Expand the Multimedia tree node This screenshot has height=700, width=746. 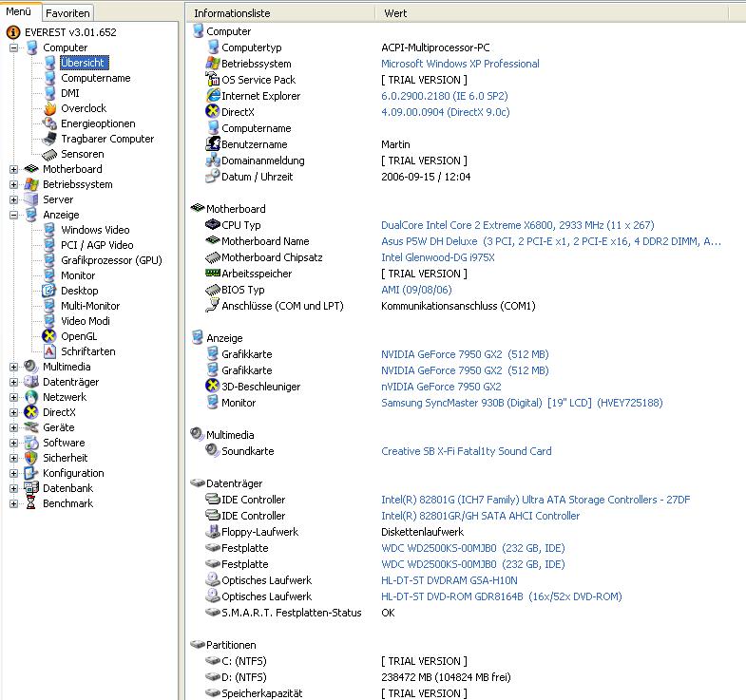point(14,368)
